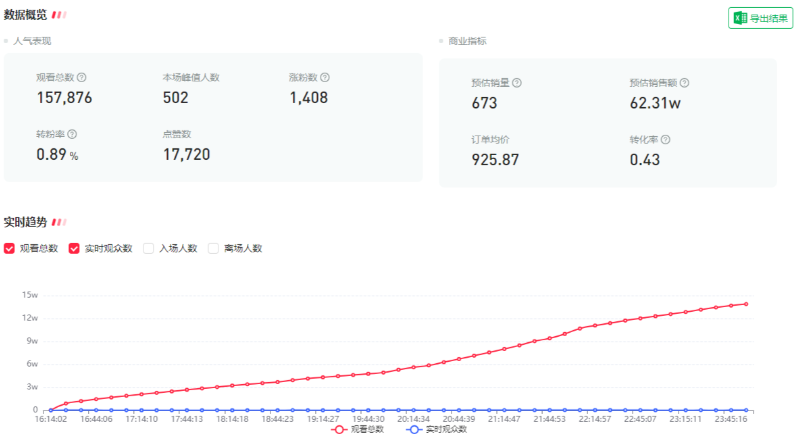The width and height of the screenshot is (797, 434).
Task: Uncheck the 实时观众数 checkbox above the chart
Action: click(x=74, y=248)
